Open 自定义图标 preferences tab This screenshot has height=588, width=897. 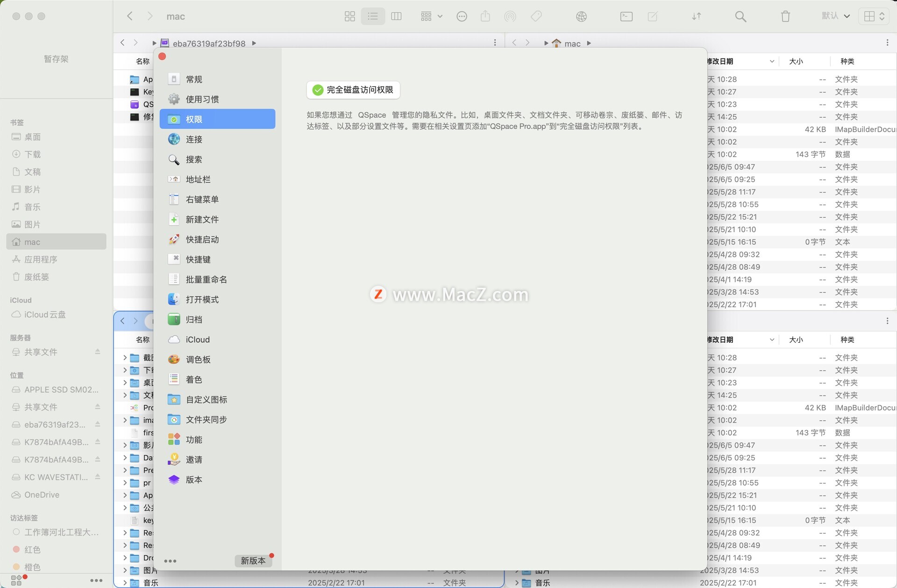(217, 399)
